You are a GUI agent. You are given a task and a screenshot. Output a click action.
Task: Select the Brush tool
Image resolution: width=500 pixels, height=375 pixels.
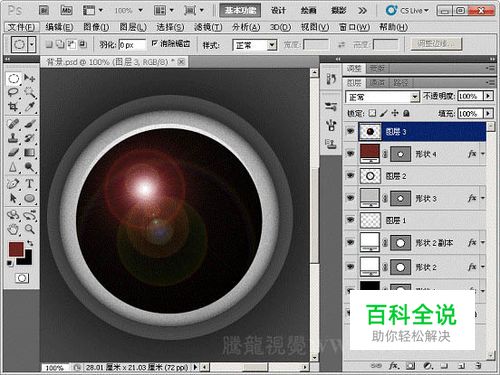(30, 124)
